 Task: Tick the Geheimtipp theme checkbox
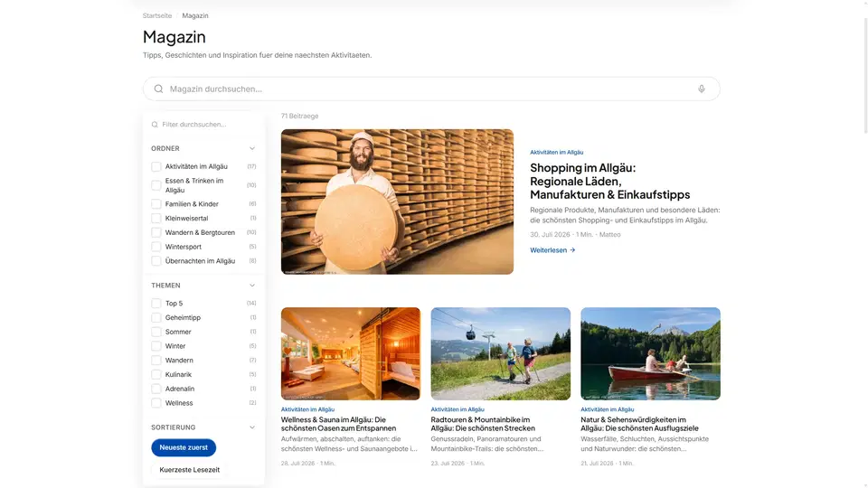[156, 317]
